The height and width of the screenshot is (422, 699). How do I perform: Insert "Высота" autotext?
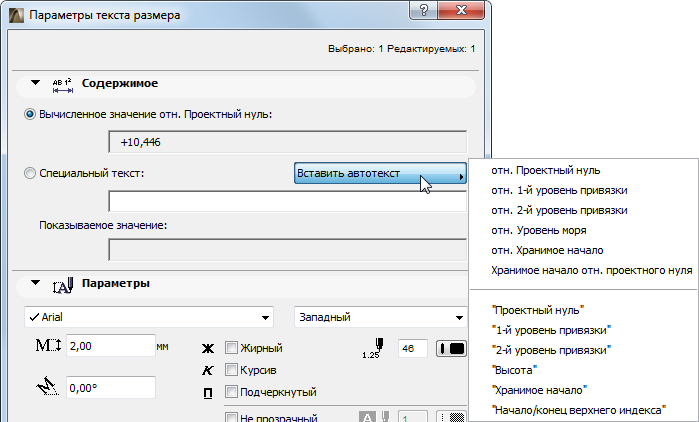[514, 370]
